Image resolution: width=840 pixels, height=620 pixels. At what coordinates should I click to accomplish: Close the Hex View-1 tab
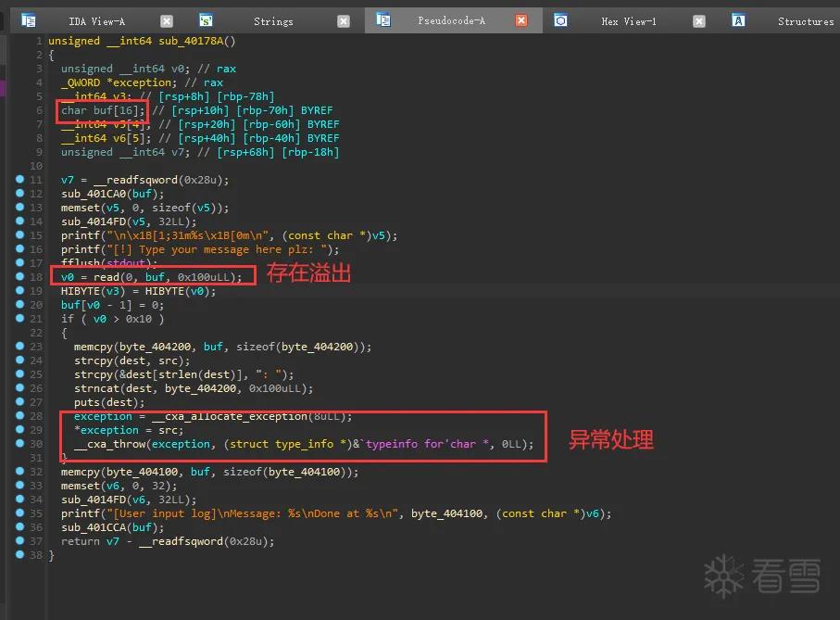pos(698,21)
